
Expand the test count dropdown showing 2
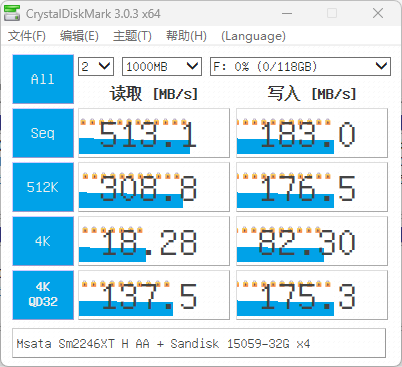pos(96,66)
